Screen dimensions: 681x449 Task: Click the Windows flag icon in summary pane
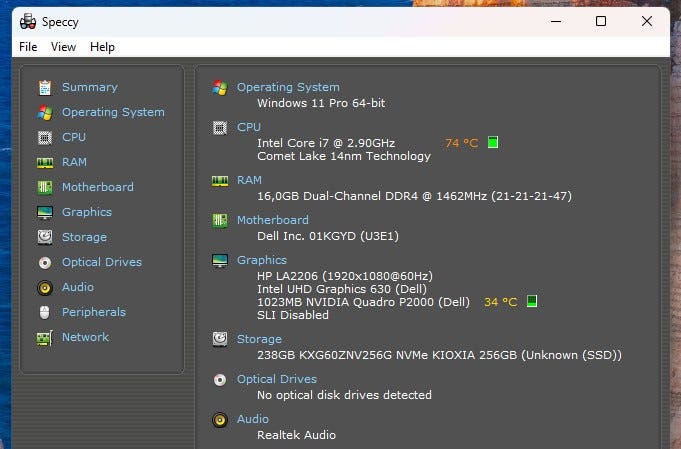click(220, 88)
